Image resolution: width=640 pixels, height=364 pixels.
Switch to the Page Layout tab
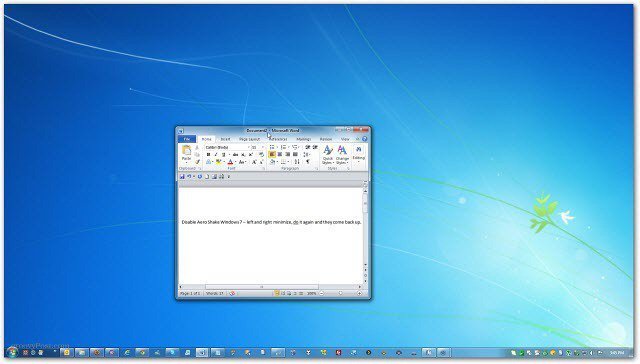click(249, 139)
